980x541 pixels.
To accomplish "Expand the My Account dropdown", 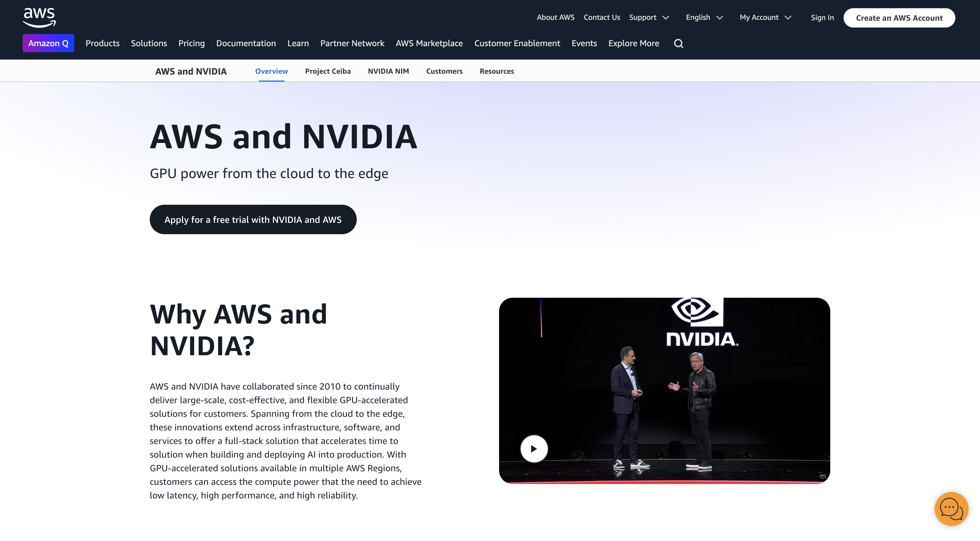I will tap(765, 18).
